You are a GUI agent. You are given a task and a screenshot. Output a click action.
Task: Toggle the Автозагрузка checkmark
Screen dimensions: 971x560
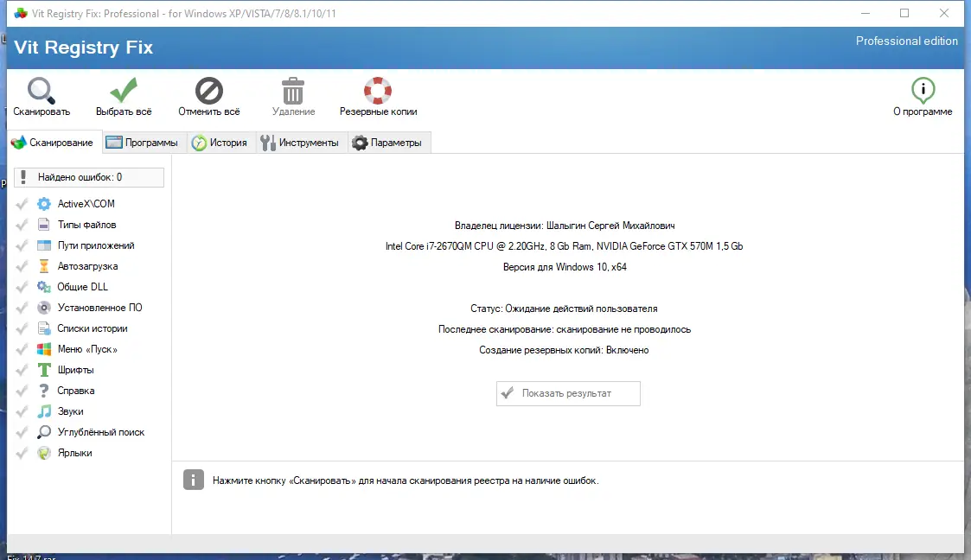pyautogui.click(x=22, y=266)
